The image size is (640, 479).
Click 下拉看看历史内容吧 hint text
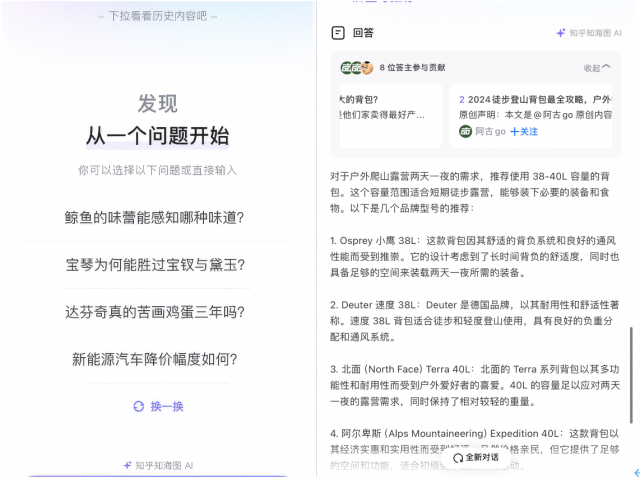(x=158, y=16)
